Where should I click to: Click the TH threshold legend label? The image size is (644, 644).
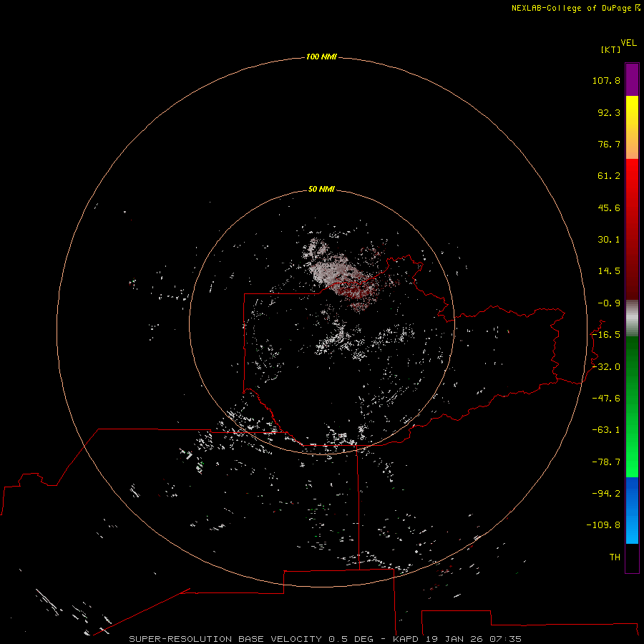pos(615,557)
